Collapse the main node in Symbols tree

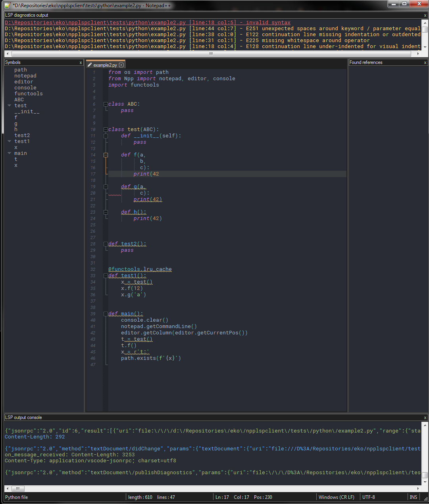coord(9,153)
